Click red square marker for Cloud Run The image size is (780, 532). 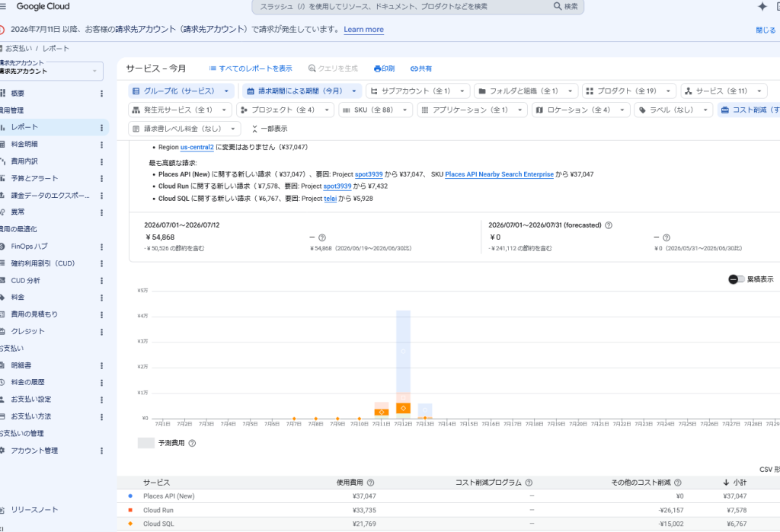point(130,510)
